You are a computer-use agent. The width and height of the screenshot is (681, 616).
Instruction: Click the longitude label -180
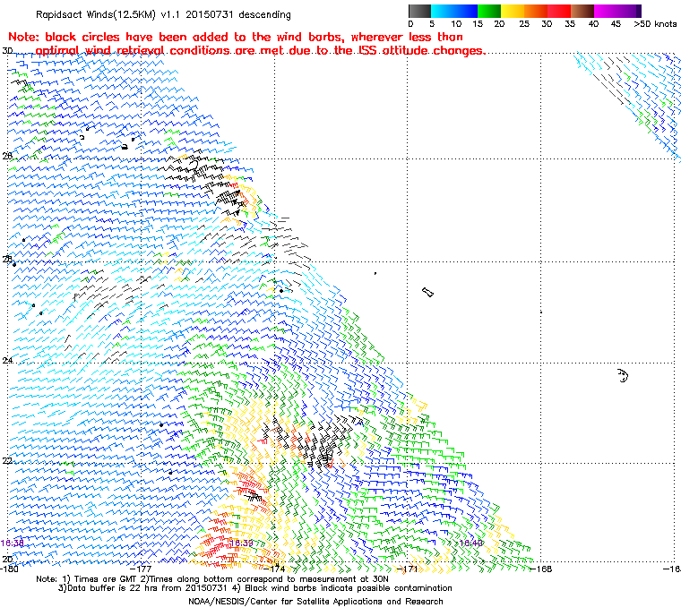tap(10, 569)
